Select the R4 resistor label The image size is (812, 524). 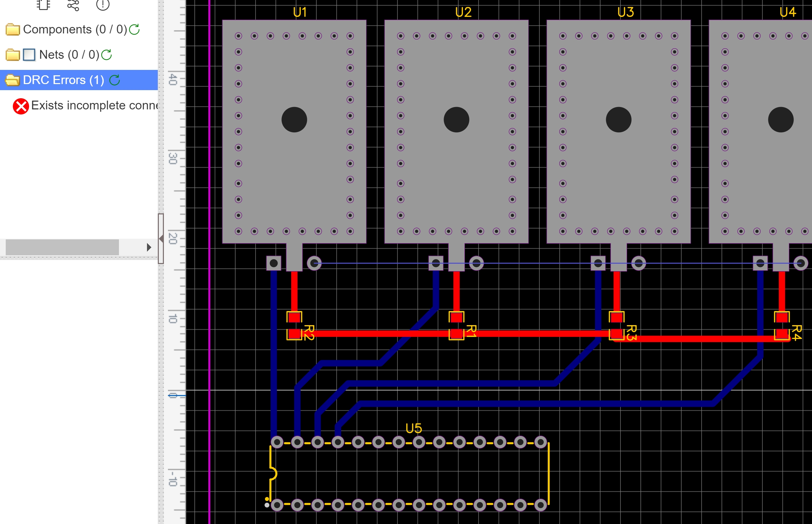coord(797,333)
